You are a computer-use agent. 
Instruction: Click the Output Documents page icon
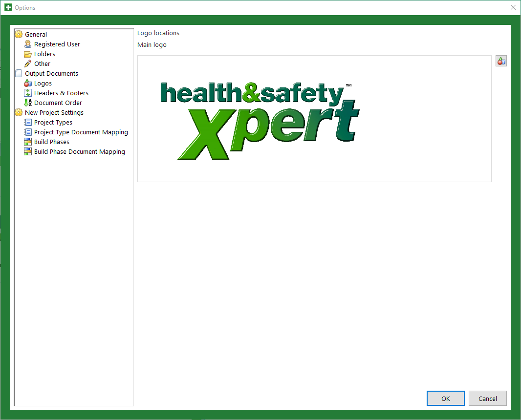coord(19,73)
